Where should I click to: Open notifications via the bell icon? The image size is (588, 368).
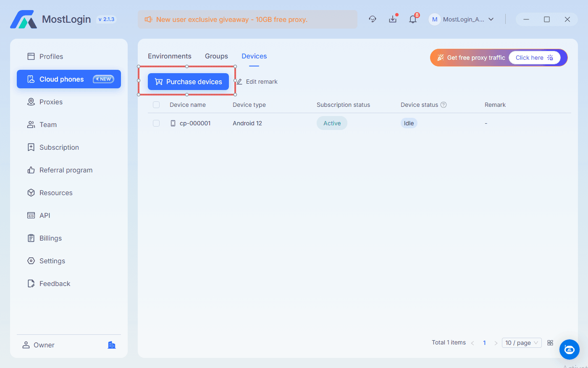click(413, 19)
